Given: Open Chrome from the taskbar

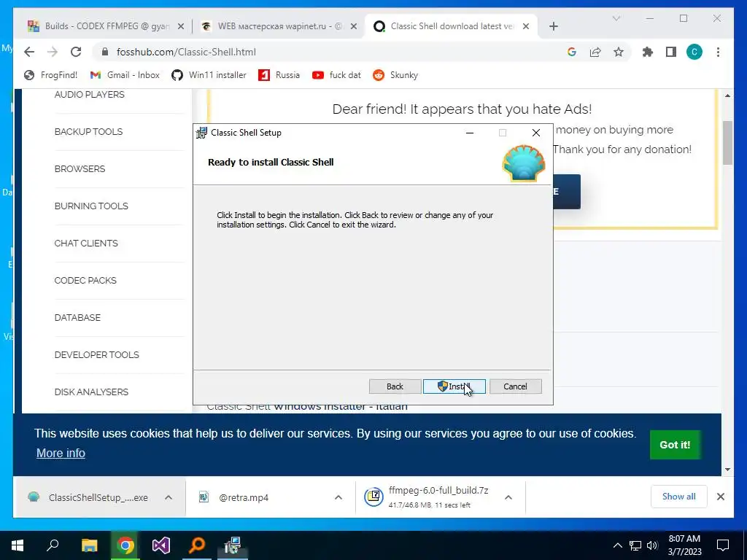Looking at the screenshot, I should click(x=125, y=545).
